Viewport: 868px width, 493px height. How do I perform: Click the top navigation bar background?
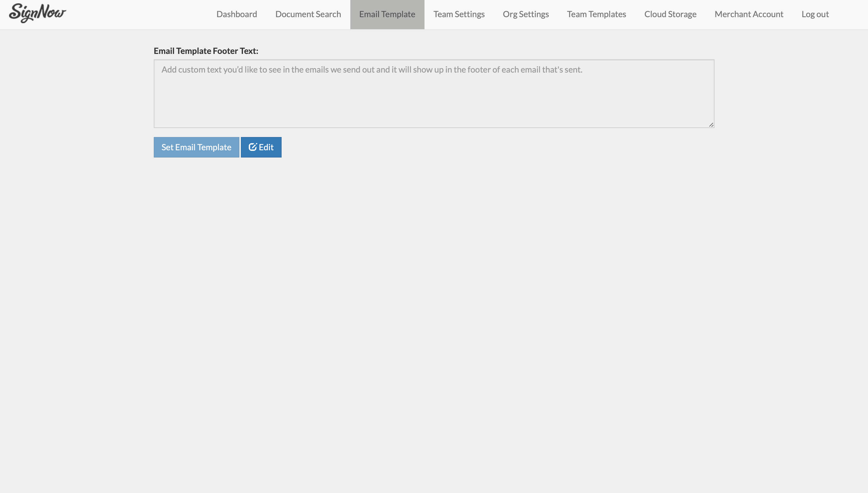click(136, 14)
